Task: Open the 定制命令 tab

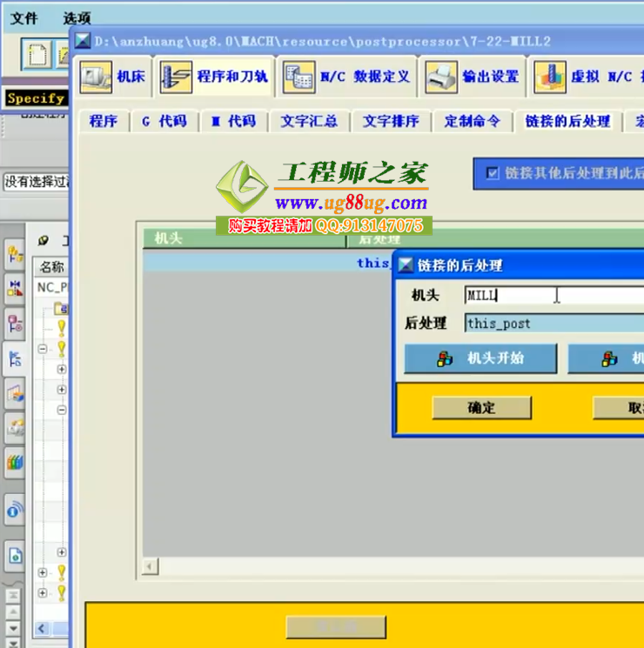Action: tap(472, 122)
